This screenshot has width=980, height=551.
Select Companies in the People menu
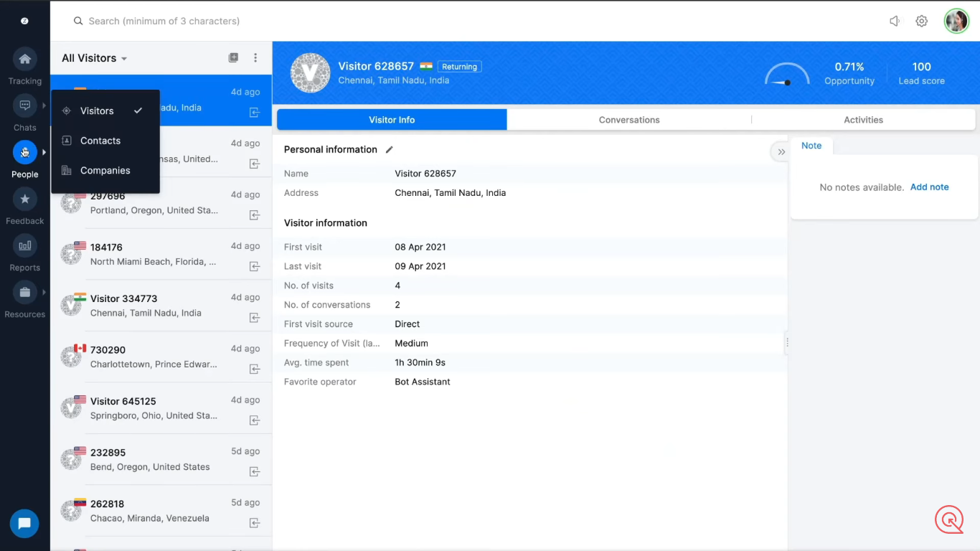coord(105,170)
